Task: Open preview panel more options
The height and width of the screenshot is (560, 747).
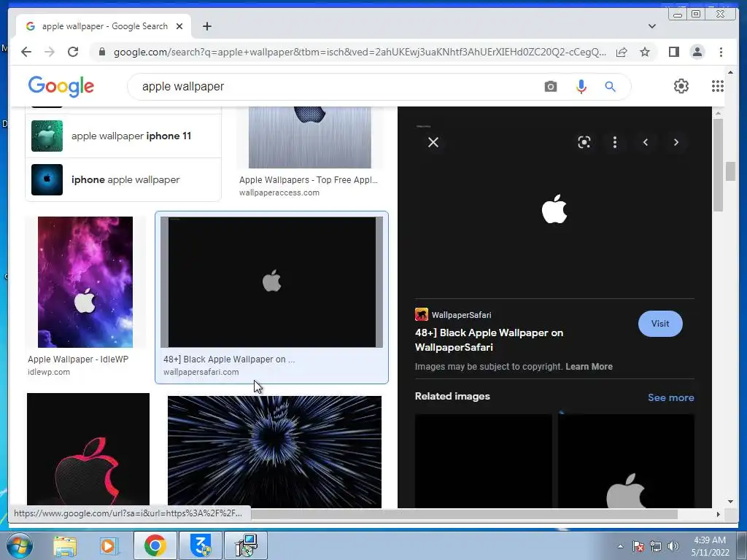Action: (614, 142)
